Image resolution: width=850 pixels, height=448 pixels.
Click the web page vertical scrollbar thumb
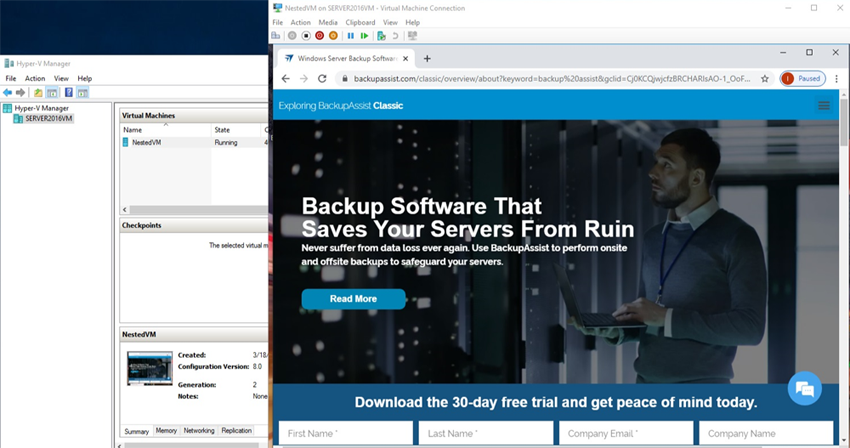[x=844, y=122]
